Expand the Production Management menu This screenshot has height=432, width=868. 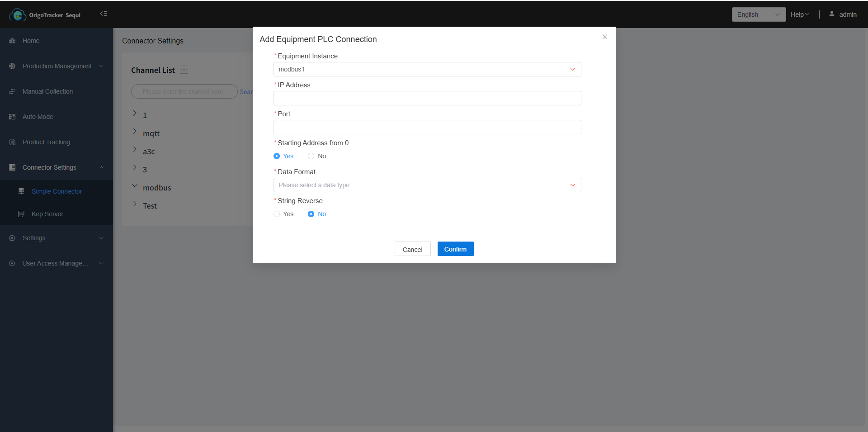[57, 66]
